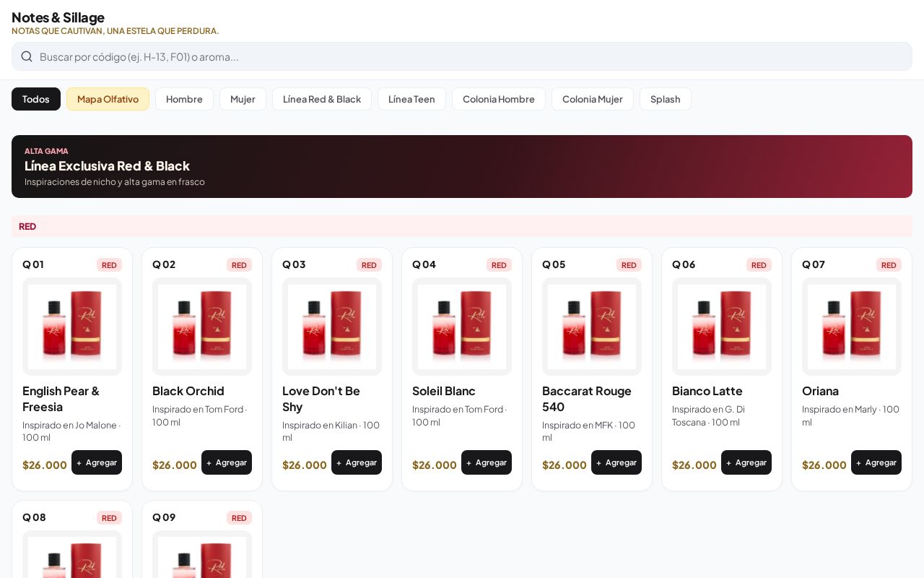This screenshot has width=924, height=578.
Task: Filter by Mujer category
Action: click(243, 99)
